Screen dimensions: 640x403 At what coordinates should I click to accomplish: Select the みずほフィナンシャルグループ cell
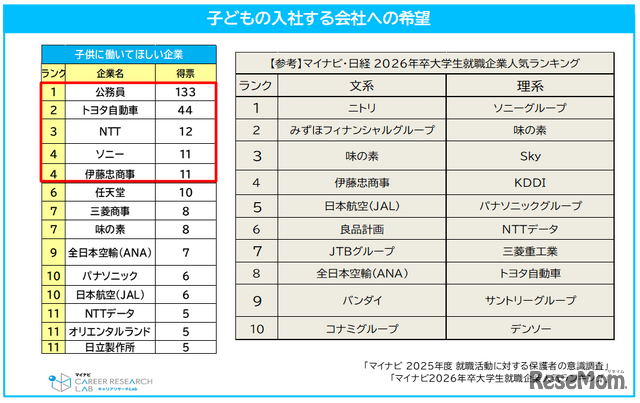362,130
